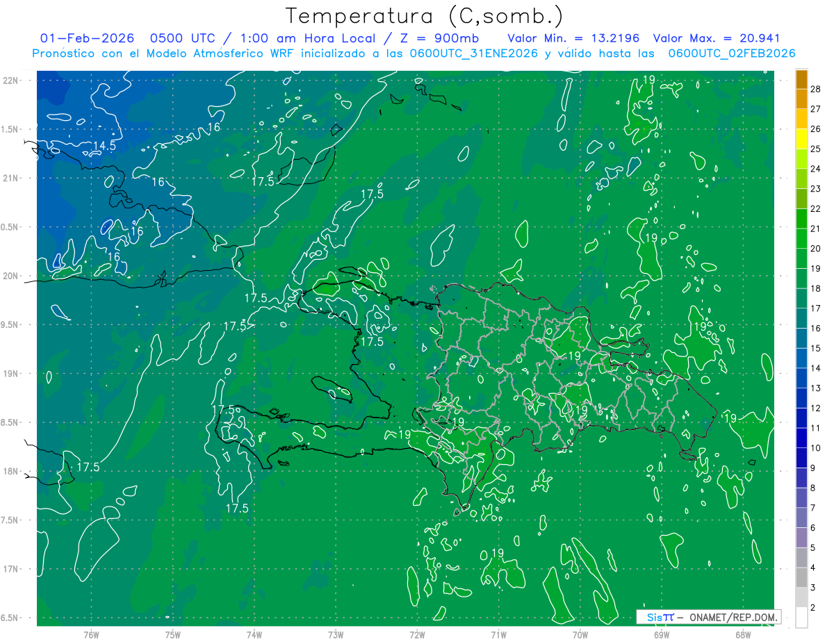Select the date '01-Feb-2026' in header
This screenshot has height=644, width=834.
point(87,38)
